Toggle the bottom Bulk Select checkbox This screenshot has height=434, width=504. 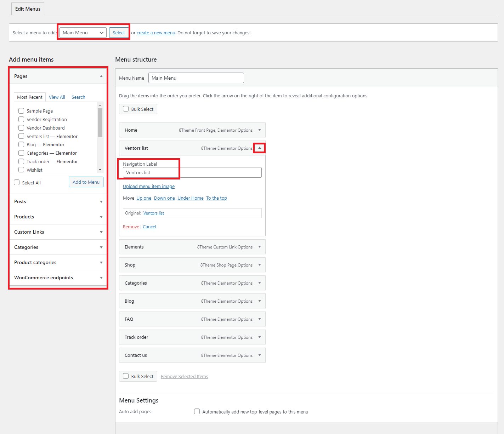tap(126, 376)
